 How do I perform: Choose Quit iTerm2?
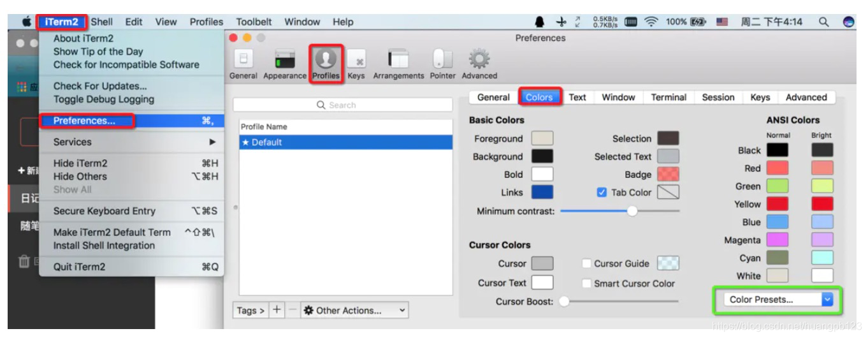pos(131,267)
